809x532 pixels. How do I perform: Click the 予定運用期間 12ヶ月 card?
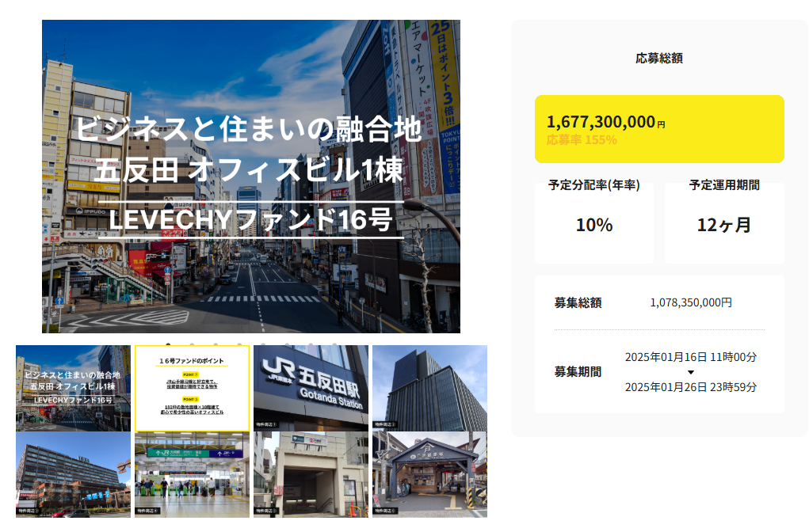[724, 223]
